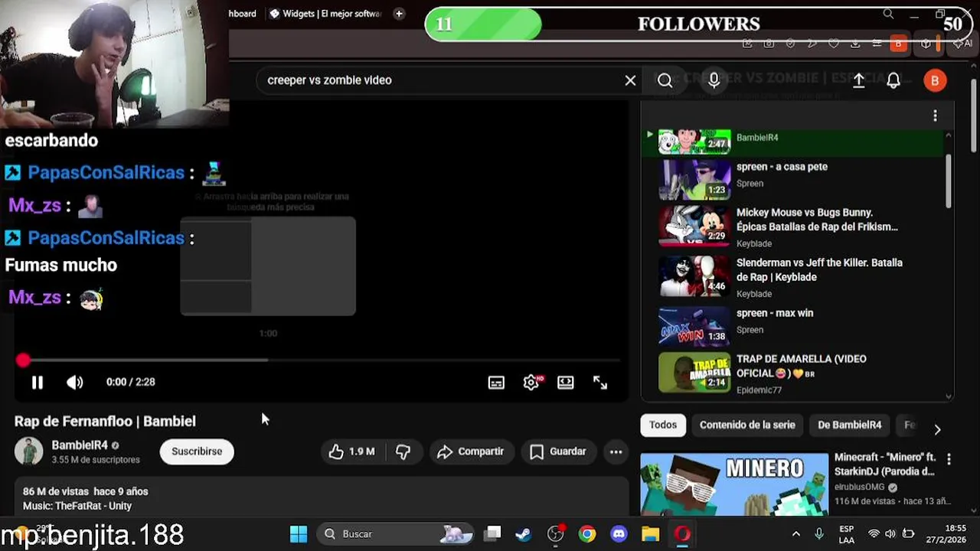Open BambielR4 channel avatar
This screenshot has width=980, height=551.
pos(29,452)
